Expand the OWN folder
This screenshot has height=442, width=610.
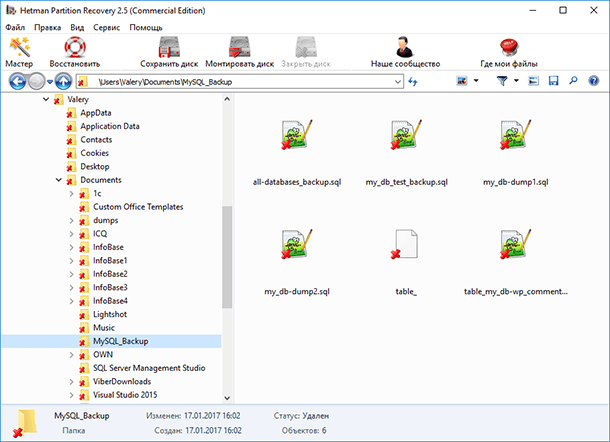[x=72, y=354]
